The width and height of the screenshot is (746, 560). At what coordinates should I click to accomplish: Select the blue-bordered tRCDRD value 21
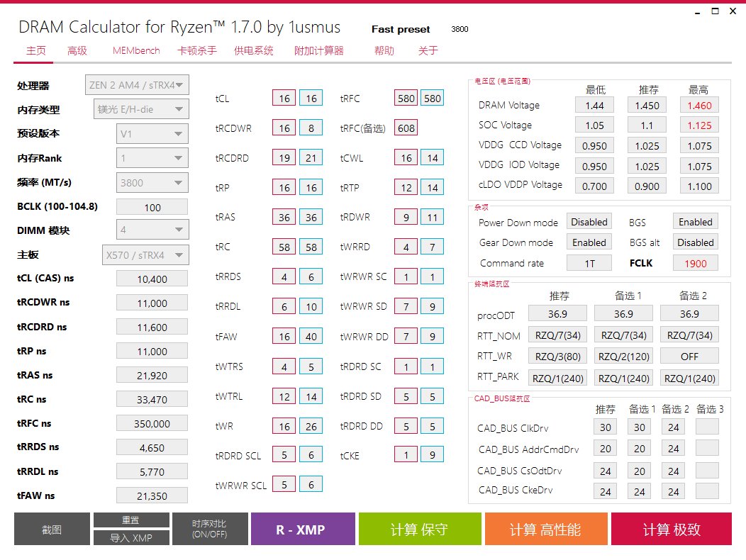(x=311, y=157)
